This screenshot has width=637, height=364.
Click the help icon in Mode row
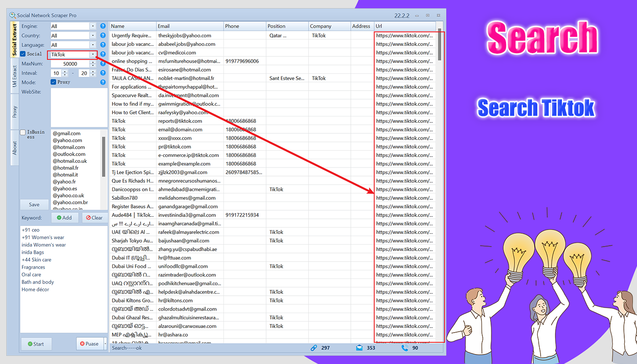point(103,82)
